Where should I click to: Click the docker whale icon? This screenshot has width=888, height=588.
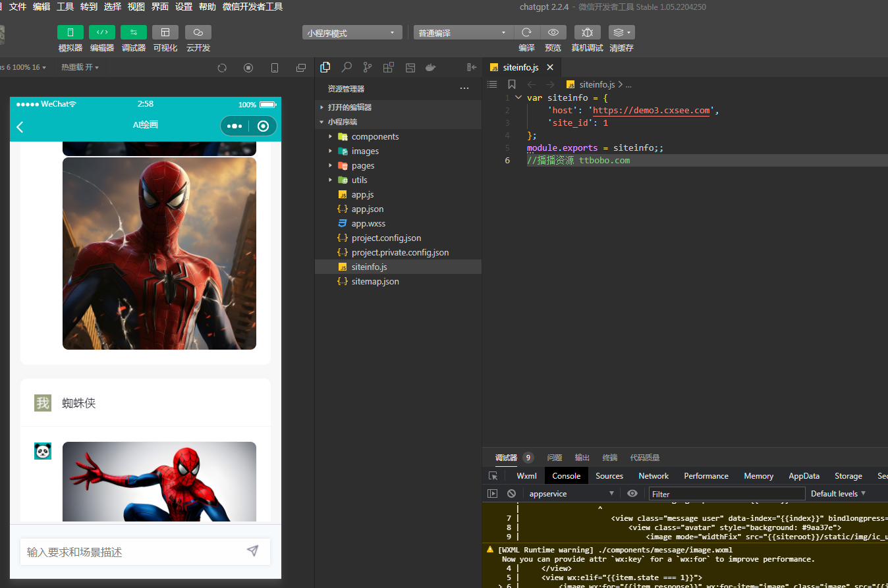pos(431,67)
